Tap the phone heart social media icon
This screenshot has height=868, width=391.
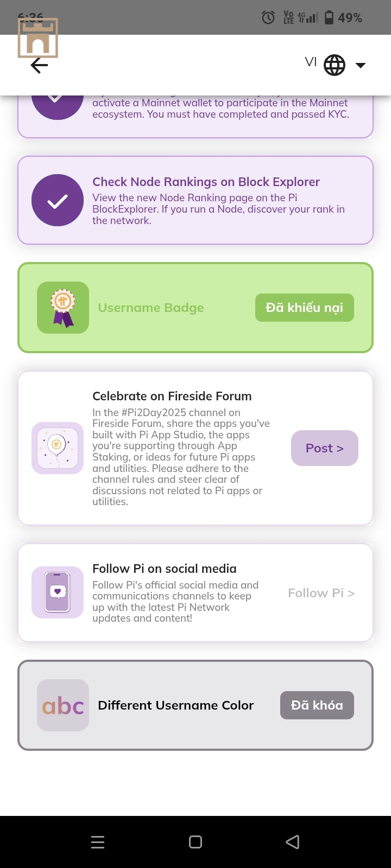coord(58,592)
